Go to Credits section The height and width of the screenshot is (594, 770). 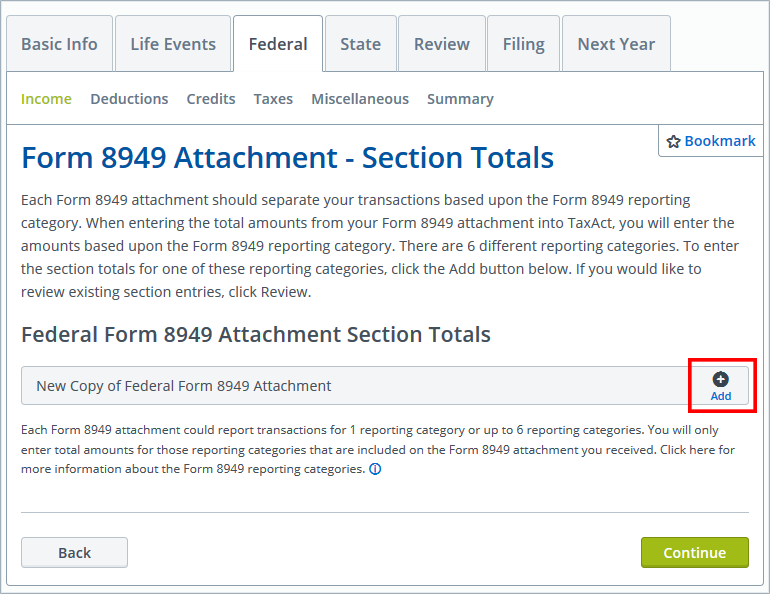click(x=211, y=99)
